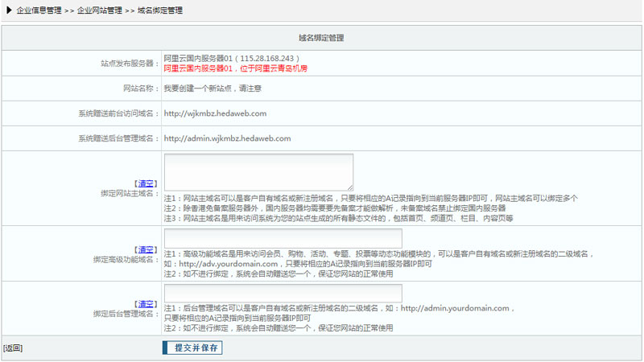Click the 站点发布服务器 row label

click(x=128, y=63)
